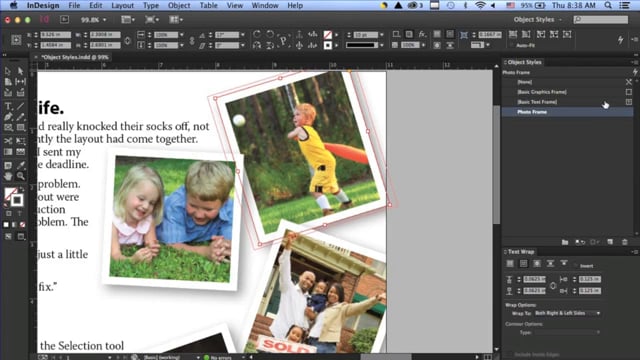Viewport: 640px width, 360px height.
Task: Click the Text Wrap panel tab
Action: (x=521, y=252)
